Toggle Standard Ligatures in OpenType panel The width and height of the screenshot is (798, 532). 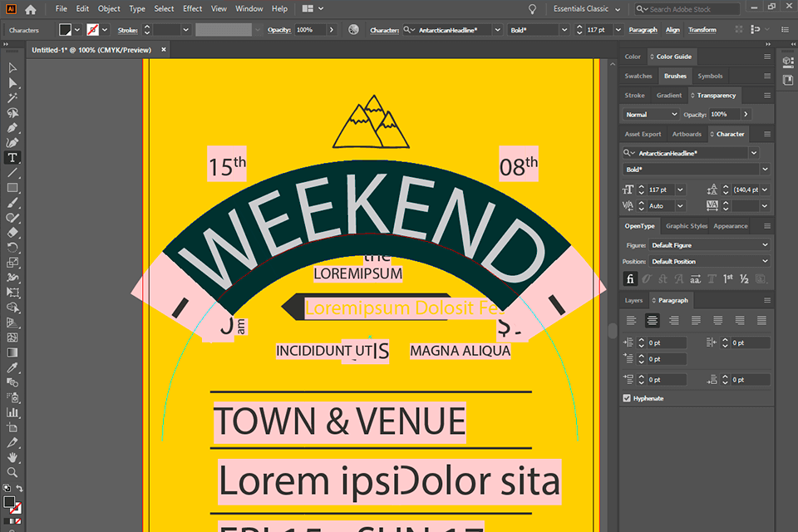click(x=630, y=279)
